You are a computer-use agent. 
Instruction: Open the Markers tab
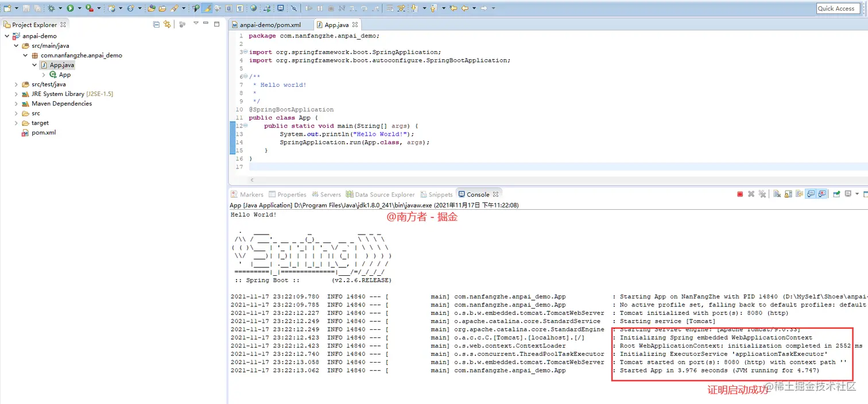(x=247, y=194)
